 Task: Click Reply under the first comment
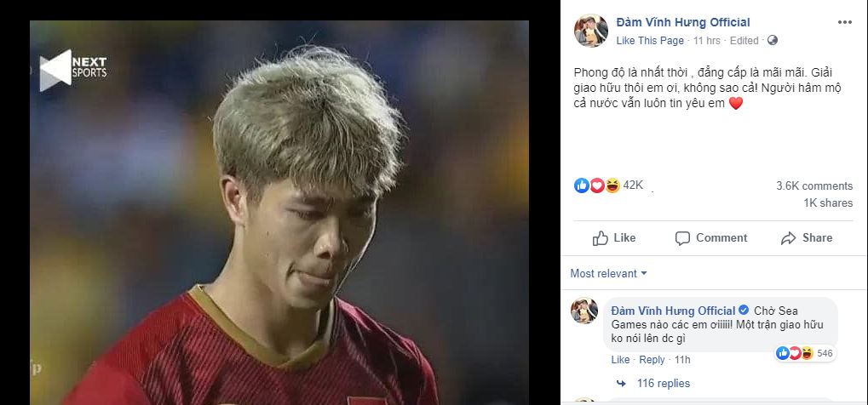click(652, 360)
